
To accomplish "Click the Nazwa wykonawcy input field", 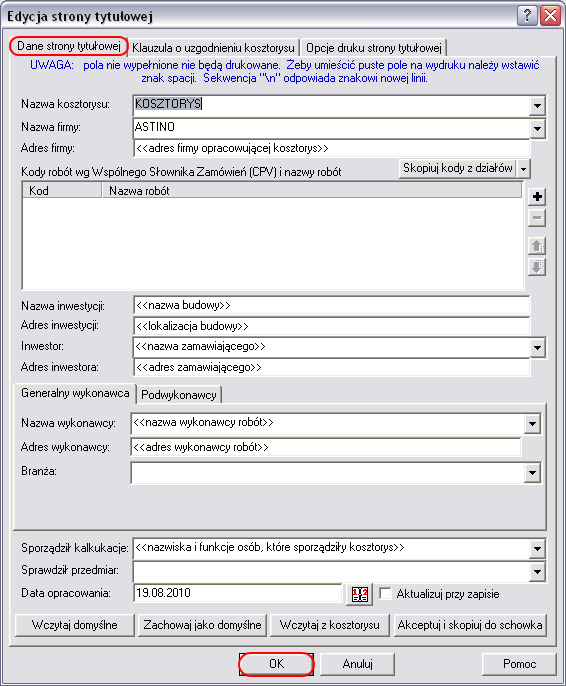I will click(x=328, y=424).
